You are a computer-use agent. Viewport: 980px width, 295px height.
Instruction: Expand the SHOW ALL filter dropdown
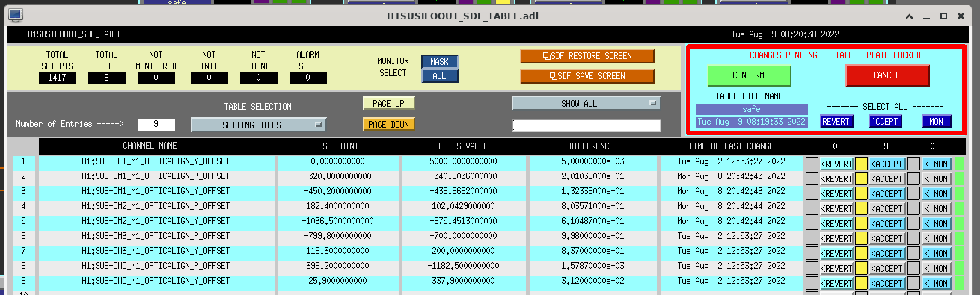pos(587,103)
